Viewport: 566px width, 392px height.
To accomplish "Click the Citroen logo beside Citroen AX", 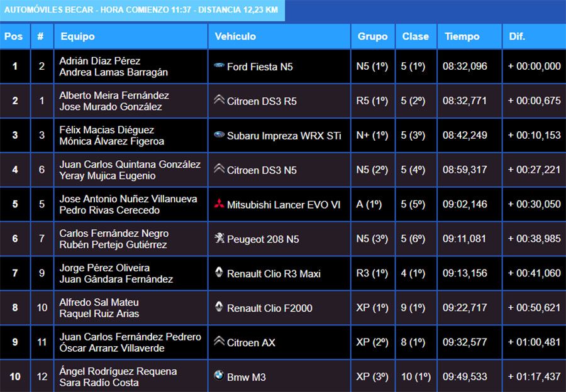I will 219,341.
